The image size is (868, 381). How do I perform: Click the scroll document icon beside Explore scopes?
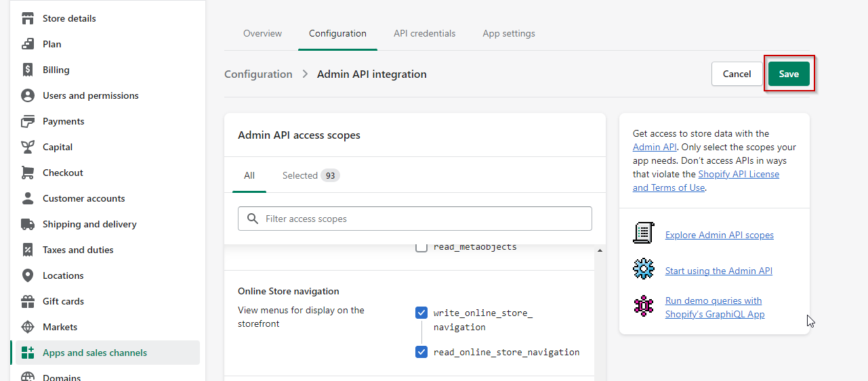pos(643,233)
